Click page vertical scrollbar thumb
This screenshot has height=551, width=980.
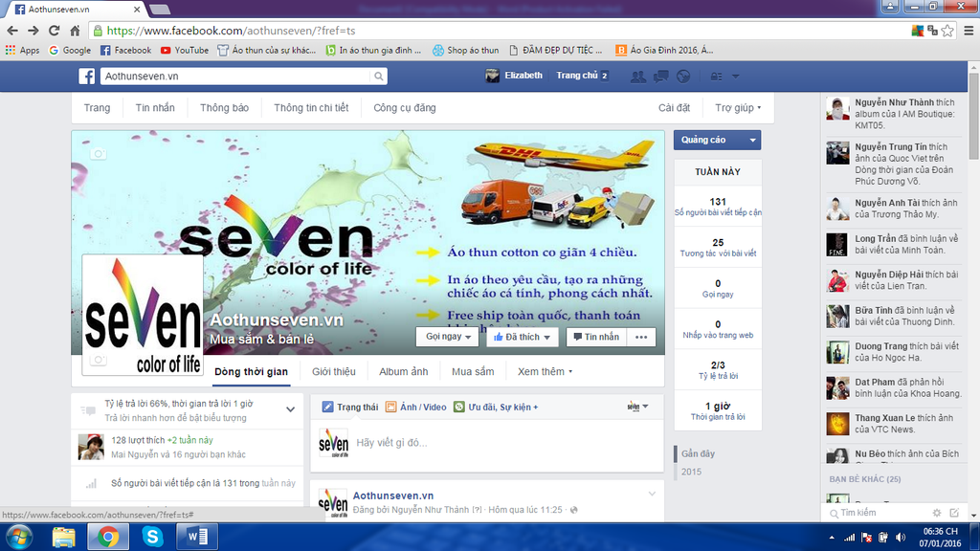coord(973,116)
